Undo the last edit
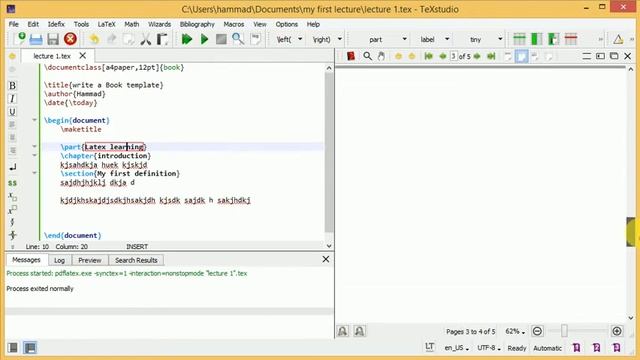 94,39
